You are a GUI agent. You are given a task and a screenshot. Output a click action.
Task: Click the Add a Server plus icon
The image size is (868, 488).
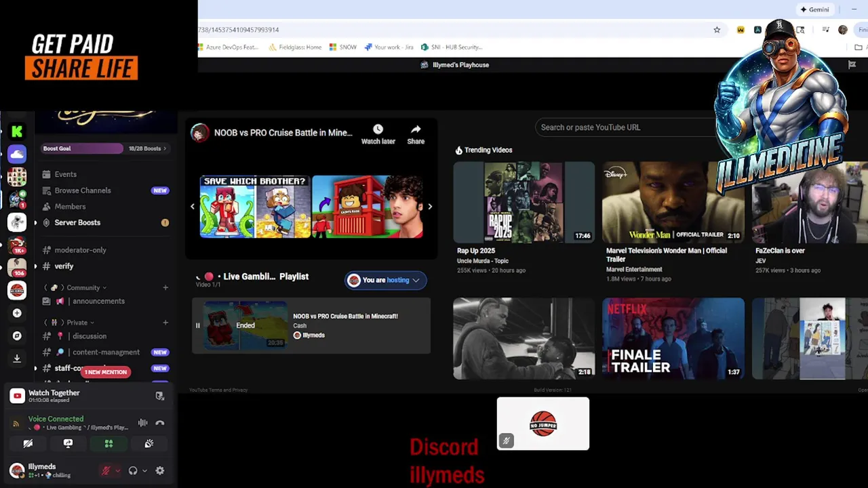(x=17, y=313)
